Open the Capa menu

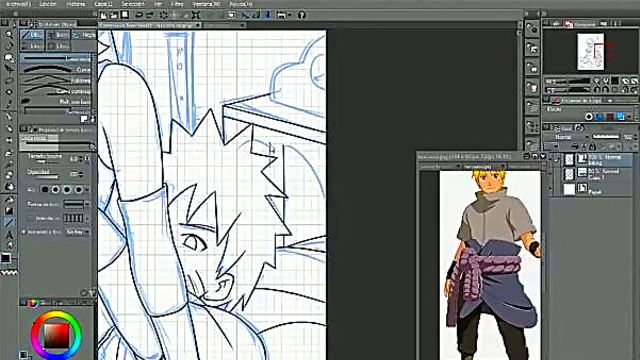pos(103,4)
